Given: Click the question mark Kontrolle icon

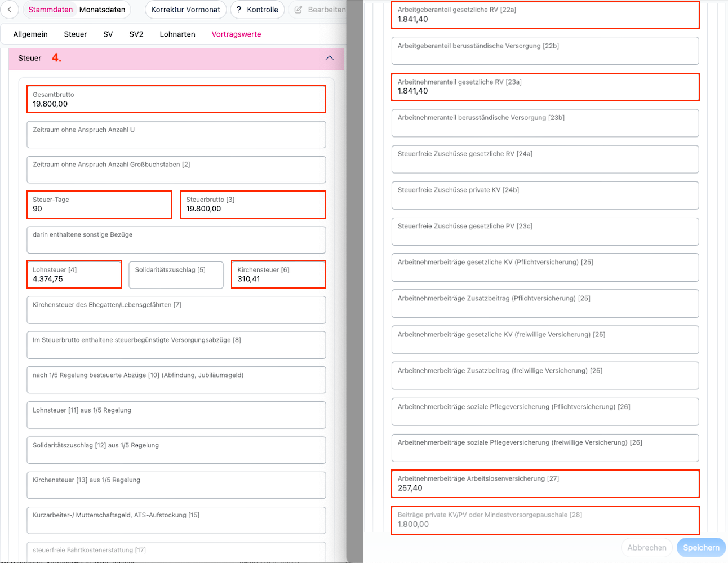Looking at the screenshot, I should [x=239, y=10].
